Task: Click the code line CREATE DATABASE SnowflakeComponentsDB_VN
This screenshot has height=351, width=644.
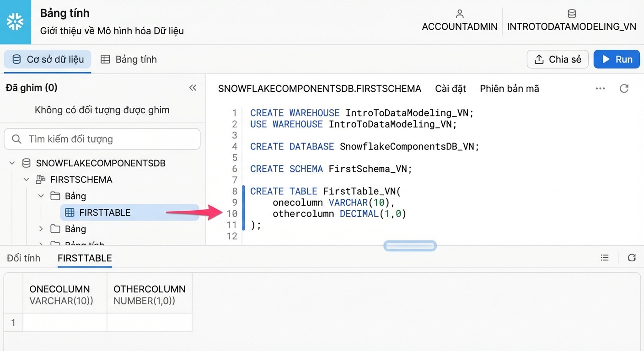Action: pos(365,146)
